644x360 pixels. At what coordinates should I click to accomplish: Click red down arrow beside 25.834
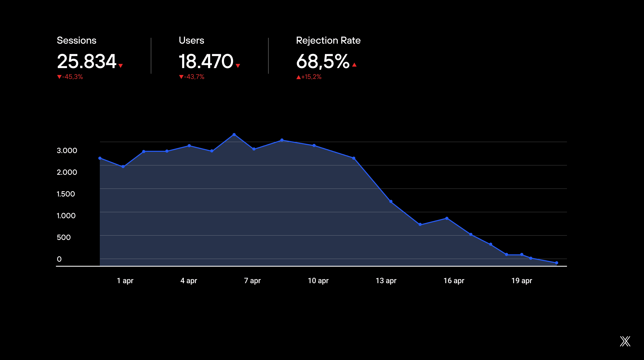(x=120, y=66)
